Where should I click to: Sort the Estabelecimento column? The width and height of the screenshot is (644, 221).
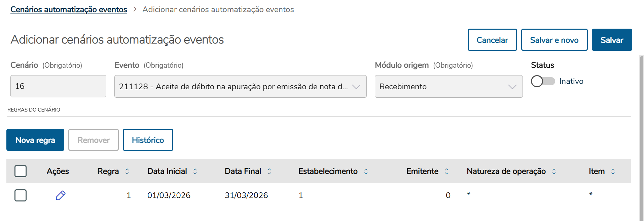click(366, 171)
